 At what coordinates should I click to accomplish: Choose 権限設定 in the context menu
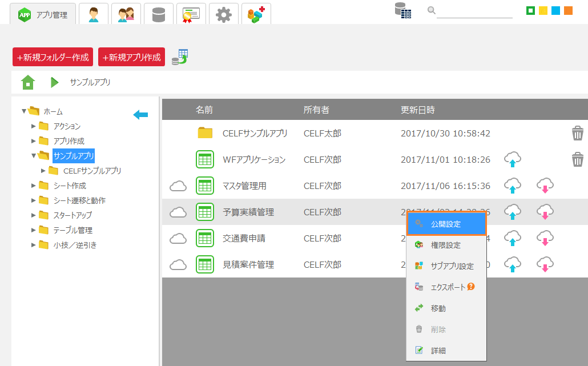(446, 245)
